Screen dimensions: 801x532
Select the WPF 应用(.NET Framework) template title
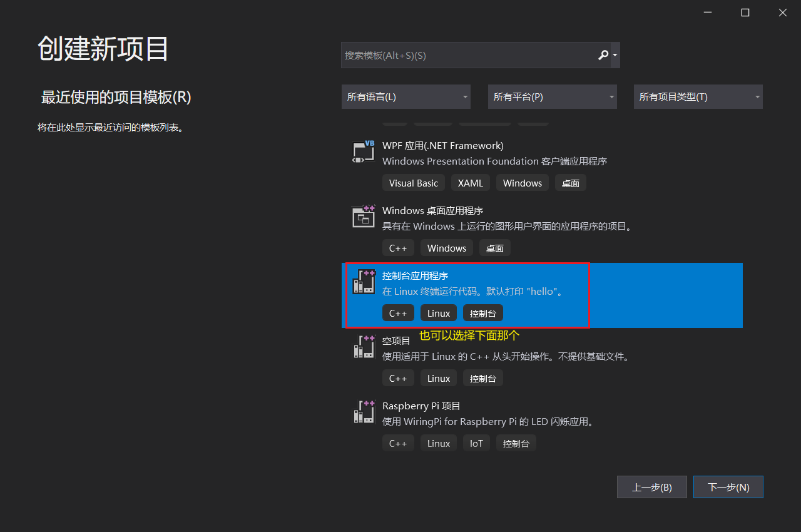(443, 145)
